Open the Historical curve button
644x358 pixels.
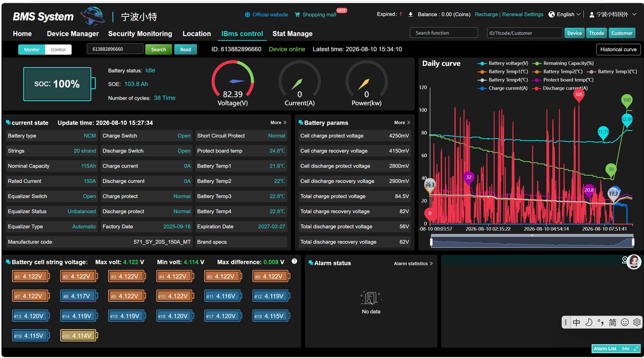point(618,50)
